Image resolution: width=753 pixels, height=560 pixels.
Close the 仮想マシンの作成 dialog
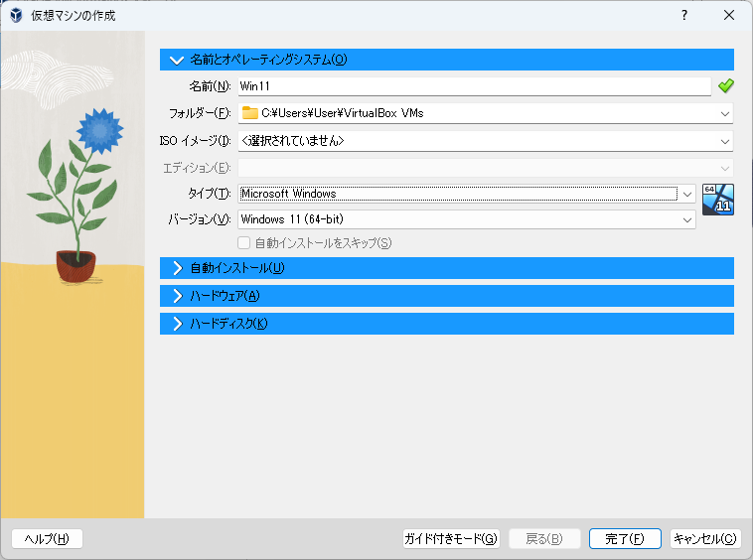click(x=729, y=15)
